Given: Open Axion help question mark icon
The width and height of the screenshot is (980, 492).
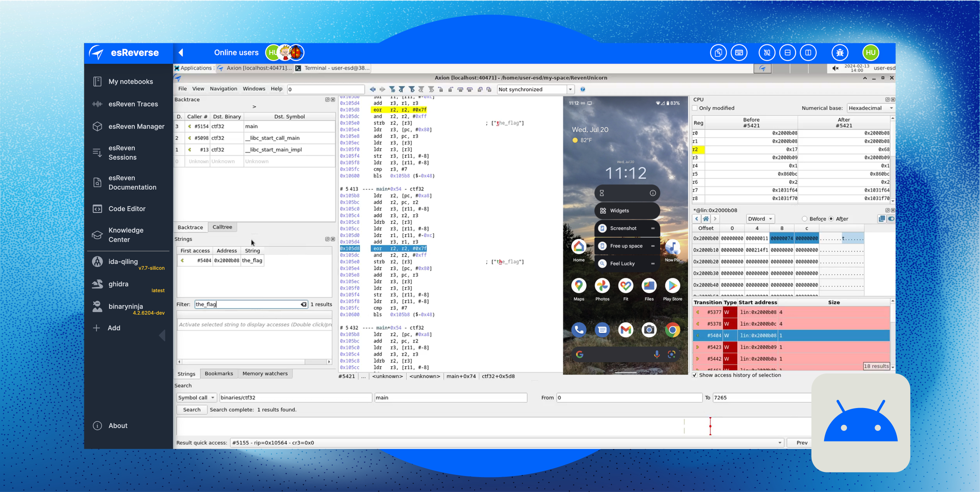Looking at the screenshot, I should click(x=582, y=89).
